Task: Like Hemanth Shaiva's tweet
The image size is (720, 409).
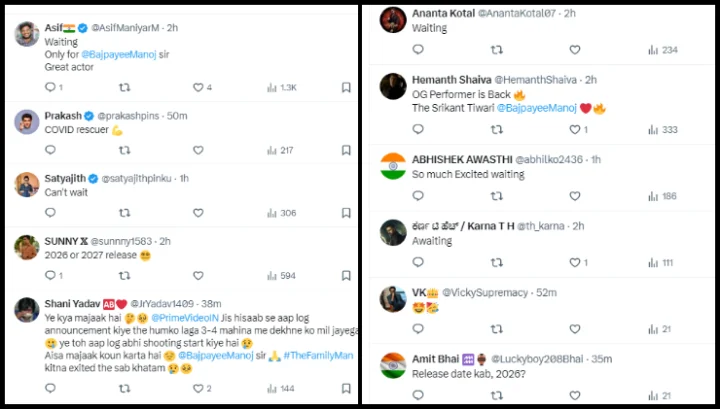Action: pyautogui.click(x=575, y=130)
